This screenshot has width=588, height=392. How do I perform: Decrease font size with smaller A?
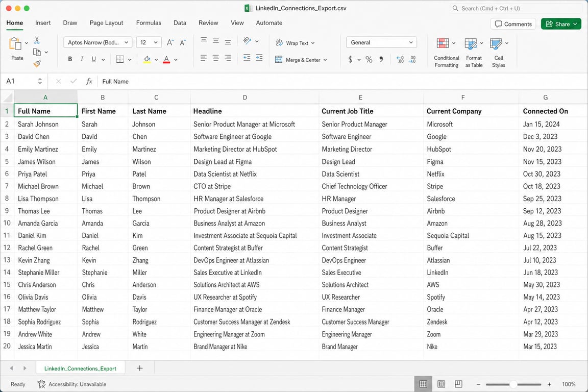pos(183,42)
